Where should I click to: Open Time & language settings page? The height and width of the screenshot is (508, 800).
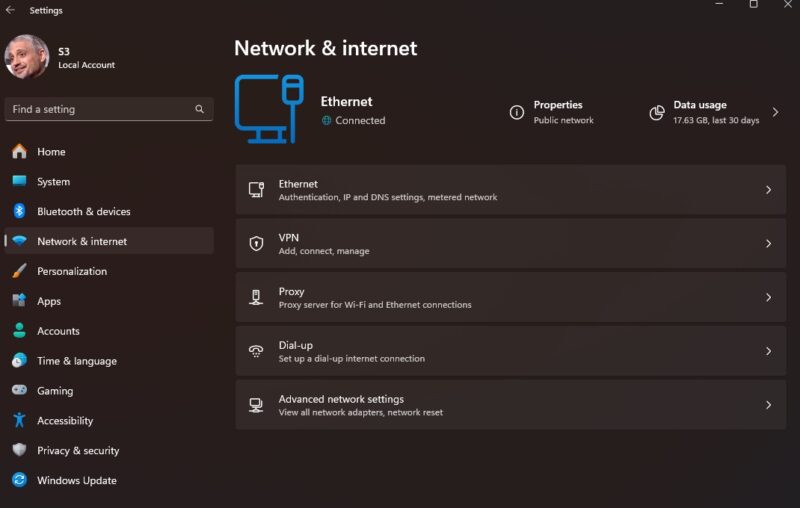(76, 361)
